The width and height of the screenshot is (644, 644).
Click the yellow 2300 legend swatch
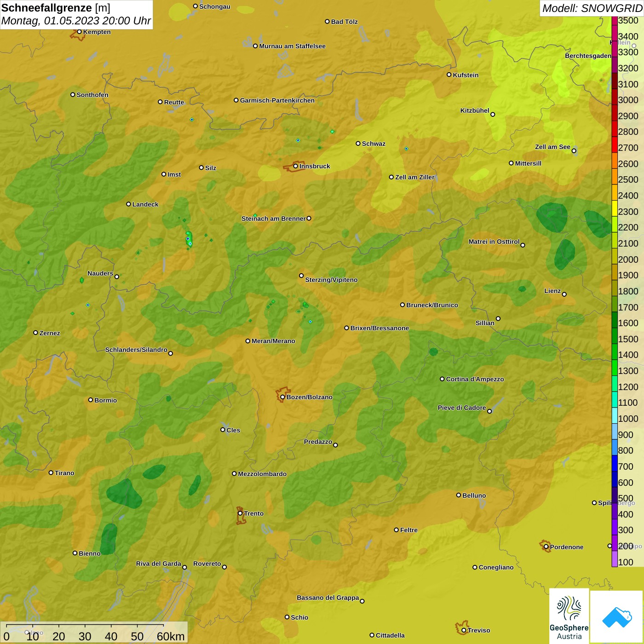click(x=615, y=208)
